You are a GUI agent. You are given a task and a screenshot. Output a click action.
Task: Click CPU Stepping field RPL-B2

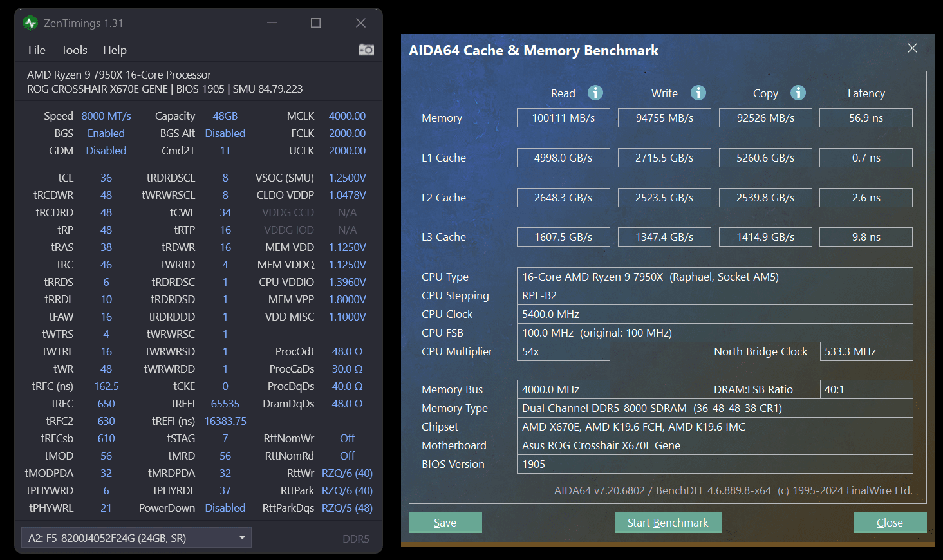pos(714,295)
